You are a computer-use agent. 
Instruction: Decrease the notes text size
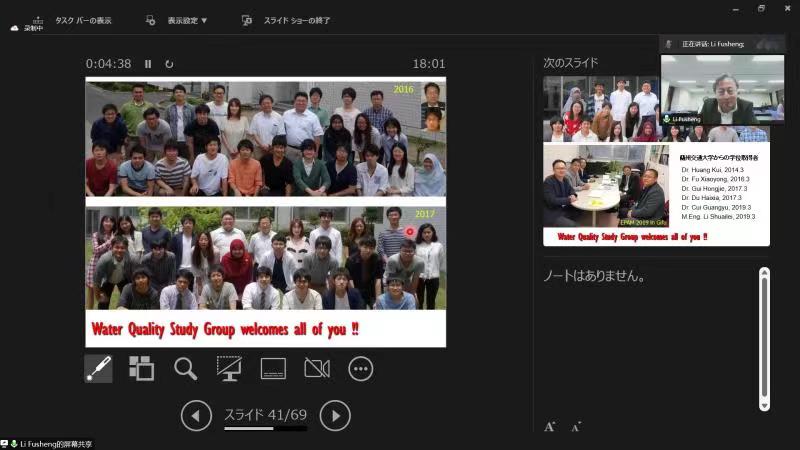[576, 427]
